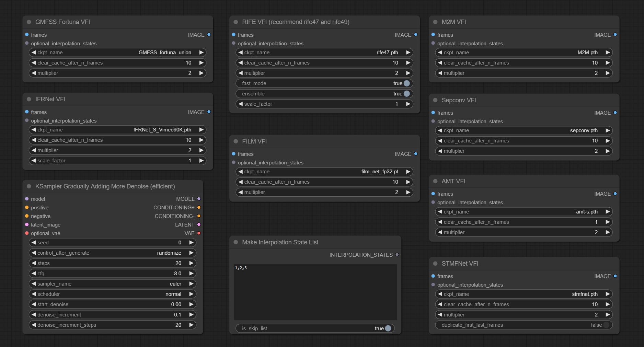
Task: Open the sampler_name euler selector
Action: click(113, 284)
